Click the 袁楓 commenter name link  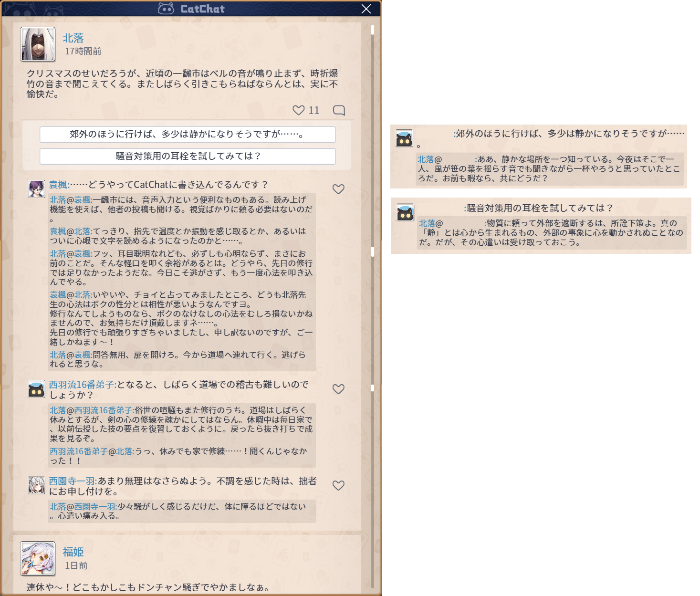pyautogui.click(x=59, y=185)
